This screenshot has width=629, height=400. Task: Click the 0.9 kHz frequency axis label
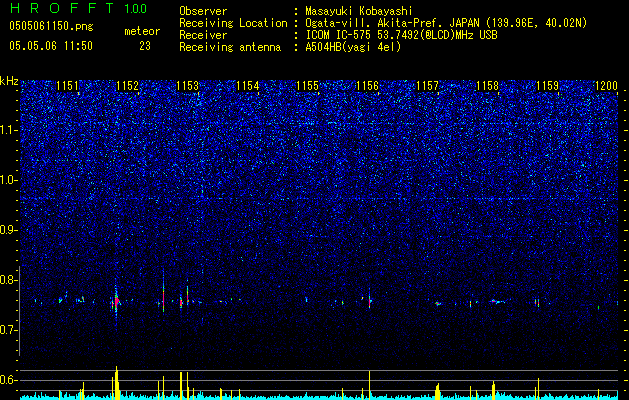point(8,230)
